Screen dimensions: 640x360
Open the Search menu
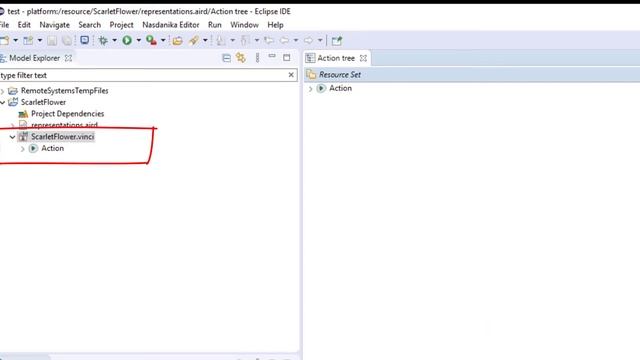[89, 25]
